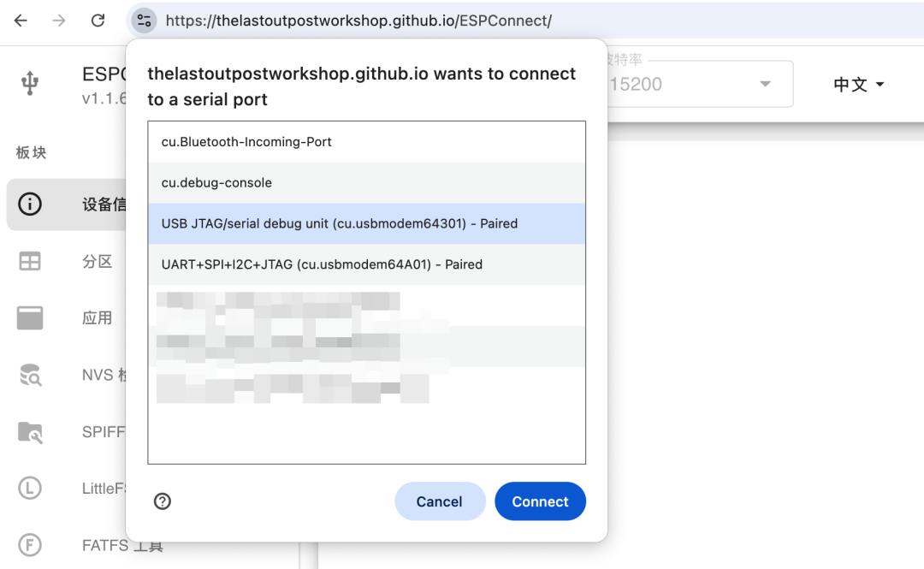
Task: Open serial port dialog help icon
Action: pyautogui.click(x=163, y=501)
